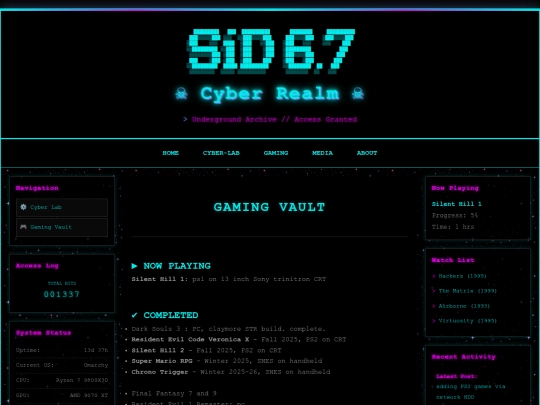This screenshot has width=540, height=405.
Task: Click the Recent Activity heading
Action: [x=464, y=357]
